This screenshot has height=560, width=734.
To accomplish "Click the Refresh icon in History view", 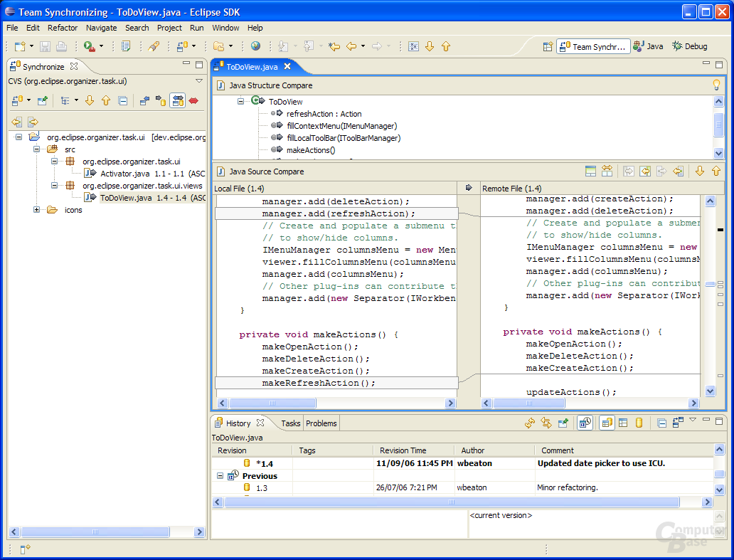I will pos(530,423).
